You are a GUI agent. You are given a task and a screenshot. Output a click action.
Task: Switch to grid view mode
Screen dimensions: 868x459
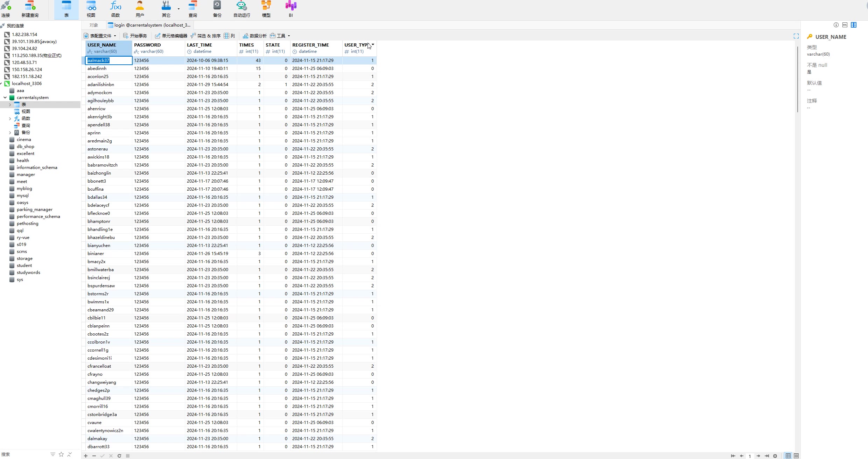point(788,456)
